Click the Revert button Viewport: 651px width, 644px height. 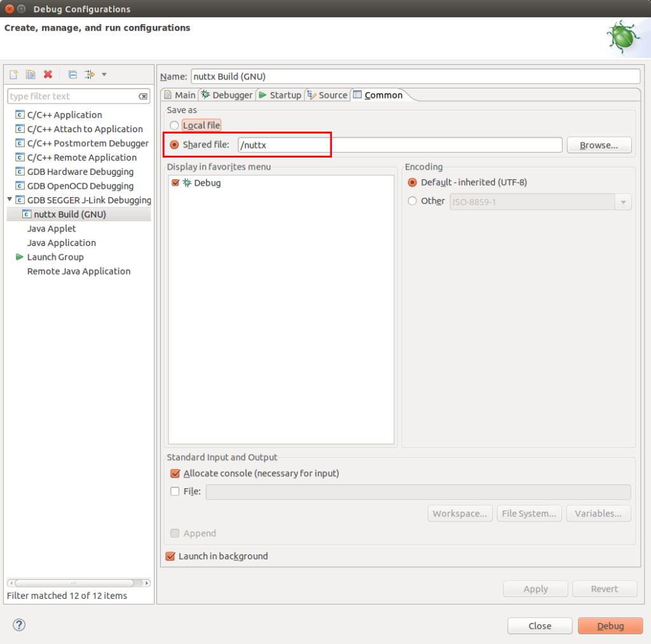point(605,589)
